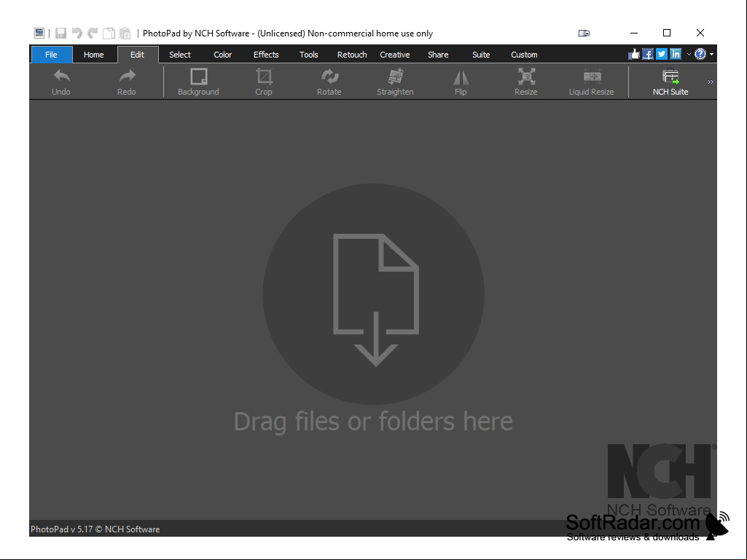This screenshot has height=560, width=747.
Task: Open the Background tool
Action: (198, 82)
